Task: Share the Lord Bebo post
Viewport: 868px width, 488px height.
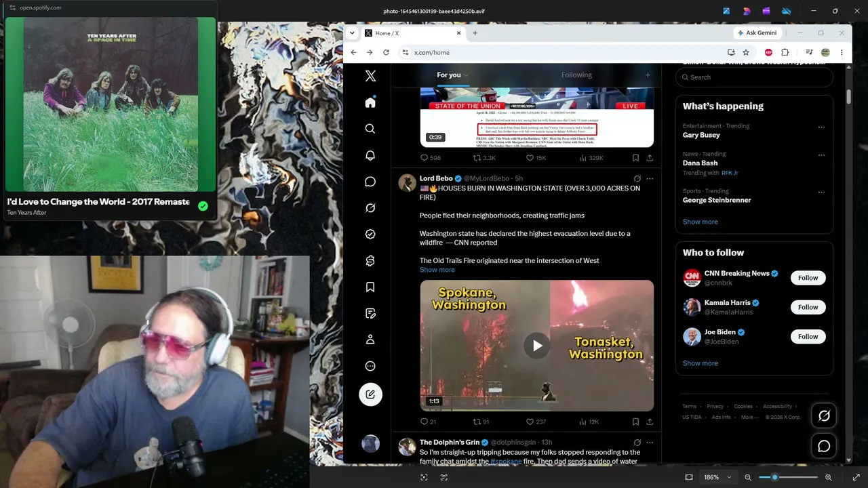Action: [x=650, y=422]
